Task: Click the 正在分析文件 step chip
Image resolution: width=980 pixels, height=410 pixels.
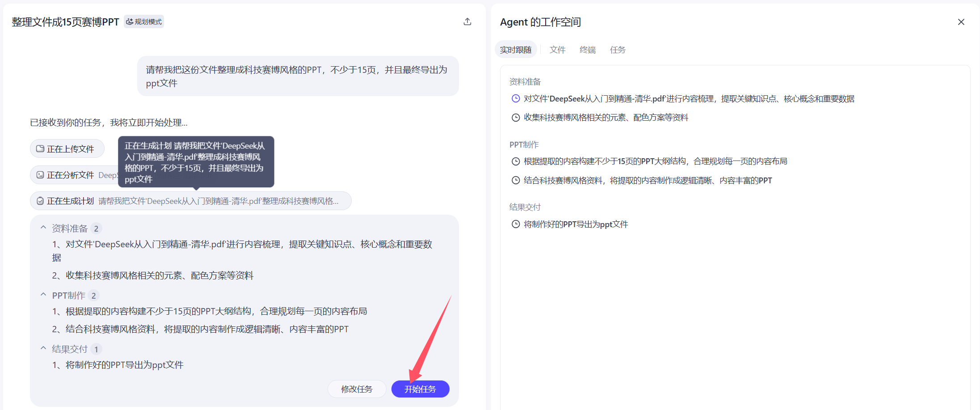Action: [72, 175]
